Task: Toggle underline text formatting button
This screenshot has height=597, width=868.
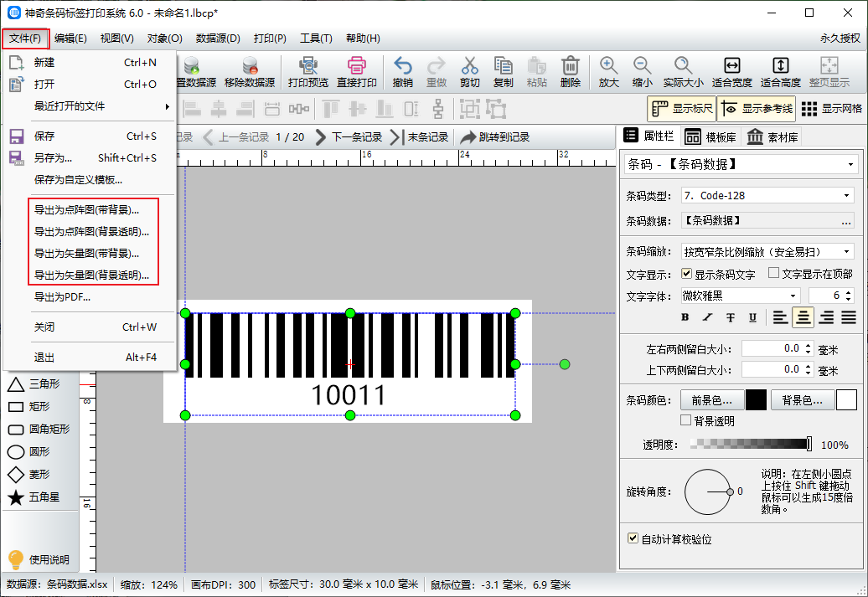Action: click(x=752, y=317)
